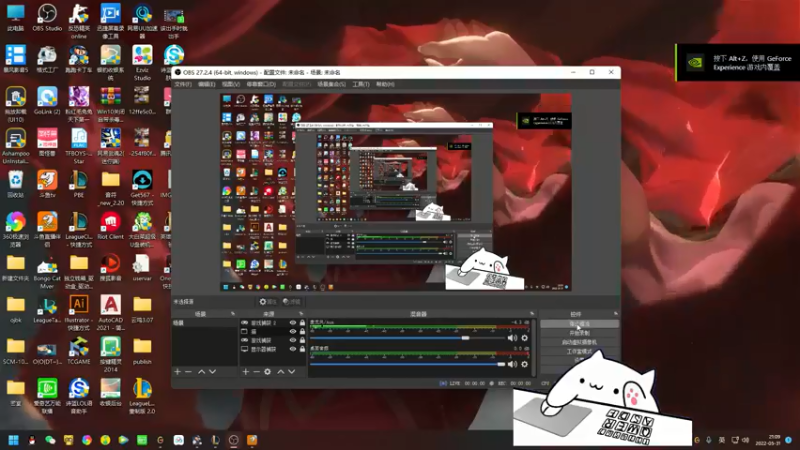Click the GeForce Experience overlay notification
The width and height of the screenshot is (800, 450).
738,62
